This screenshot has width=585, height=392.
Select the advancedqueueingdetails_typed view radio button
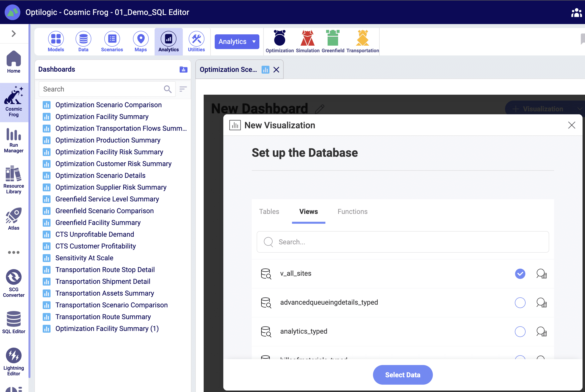520,302
